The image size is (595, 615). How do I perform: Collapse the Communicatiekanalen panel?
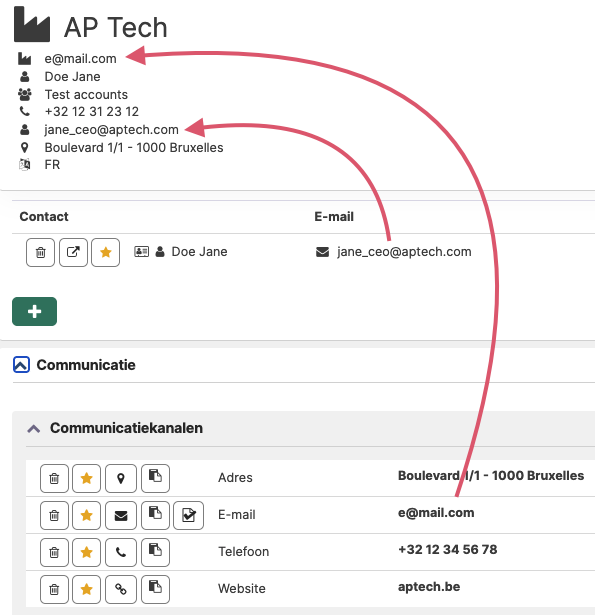(x=34, y=429)
